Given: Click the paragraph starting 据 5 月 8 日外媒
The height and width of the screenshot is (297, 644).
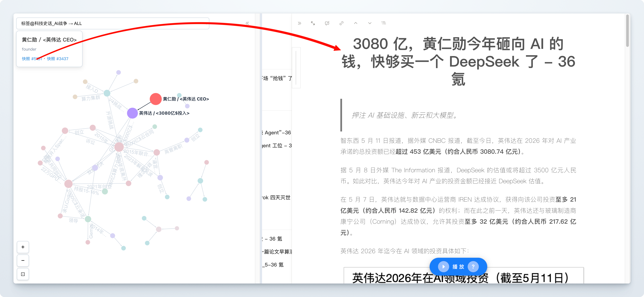Looking at the screenshot, I should click(x=458, y=176).
